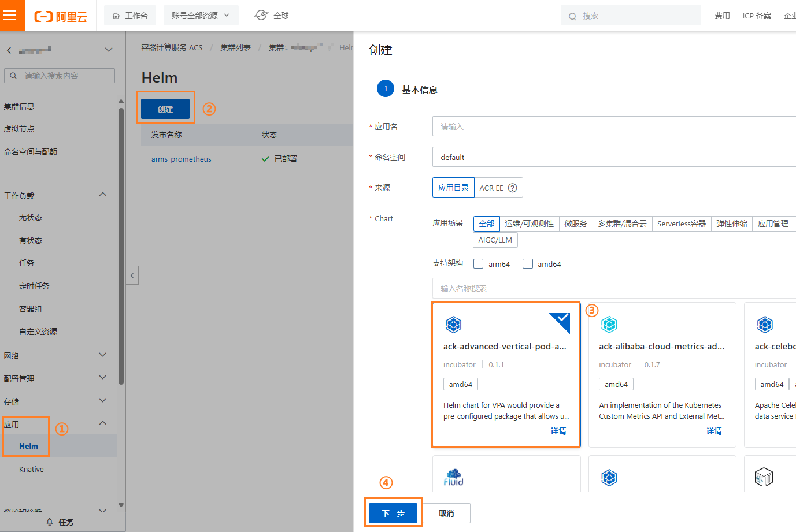This screenshot has height=532, width=796.
Task: Open the 账号全部资源 dropdown
Action: (x=201, y=16)
